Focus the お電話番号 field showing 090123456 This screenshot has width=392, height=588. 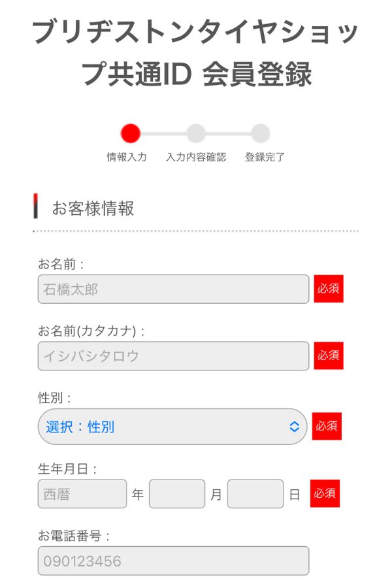point(173,561)
